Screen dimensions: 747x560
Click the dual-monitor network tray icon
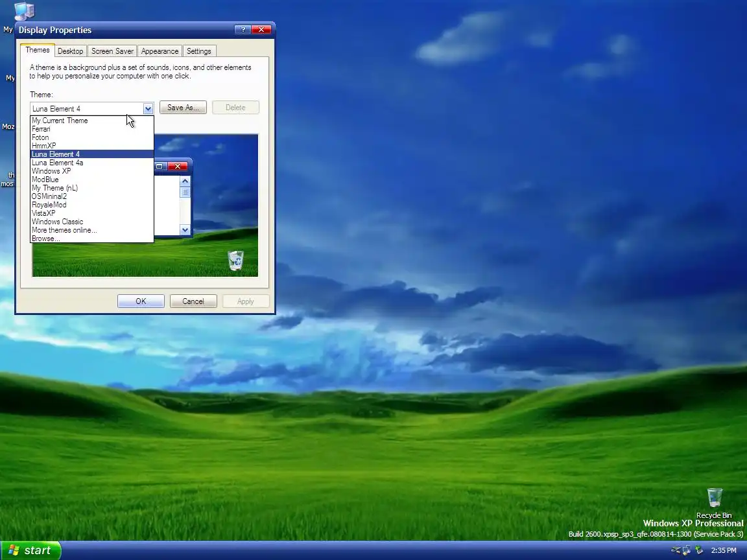pos(687,550)
